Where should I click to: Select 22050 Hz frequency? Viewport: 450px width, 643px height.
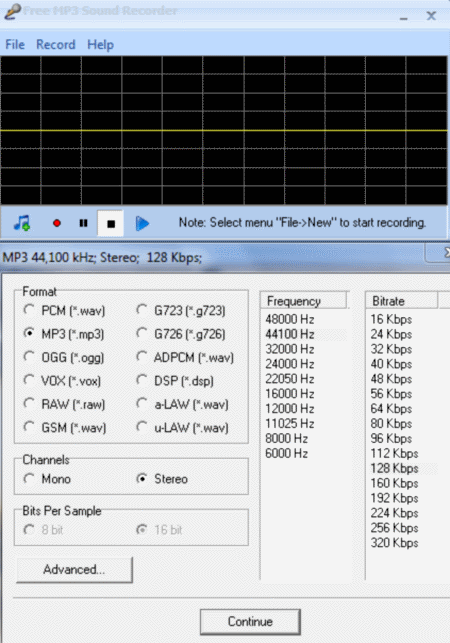tap(290, 379)
